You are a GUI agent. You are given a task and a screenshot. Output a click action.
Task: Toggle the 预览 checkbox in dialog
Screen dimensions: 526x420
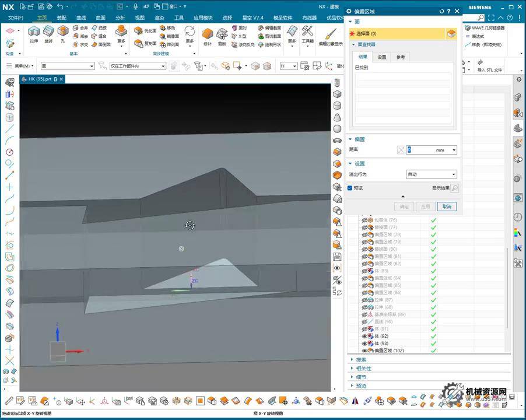tap(350, 188)
